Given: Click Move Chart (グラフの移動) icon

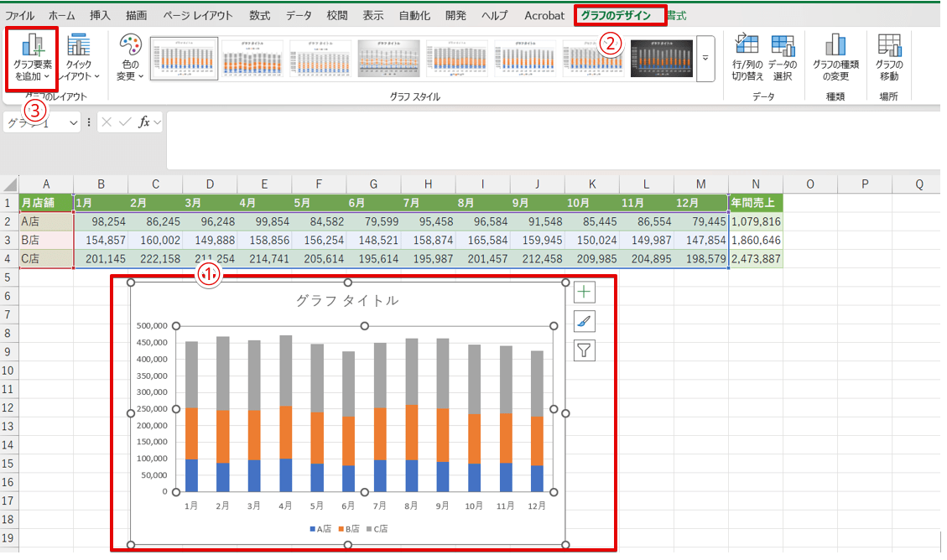Looking at the screenshot, I should pyautogui.click(x=889, y=58).
